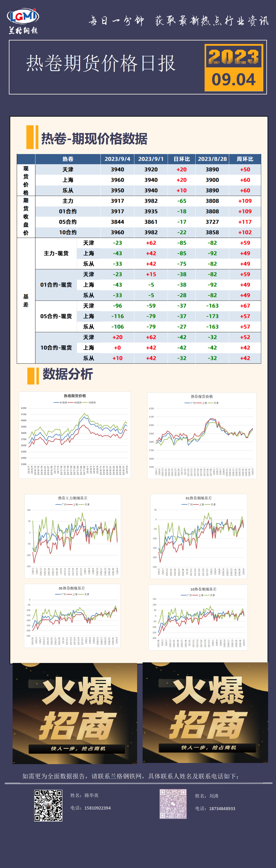Image resolution: width=276 pixels, height=868 pixels.
Task: Click the LGMi Lange Steel logo
Action: [x=23, y=21]
